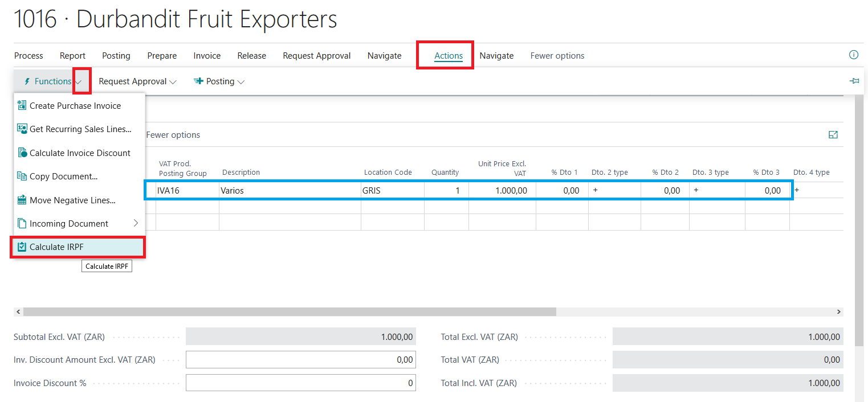This screenshot has height=402, width=868.
Task: Click the Quantity cell showing 1
Action: [447, 191]
